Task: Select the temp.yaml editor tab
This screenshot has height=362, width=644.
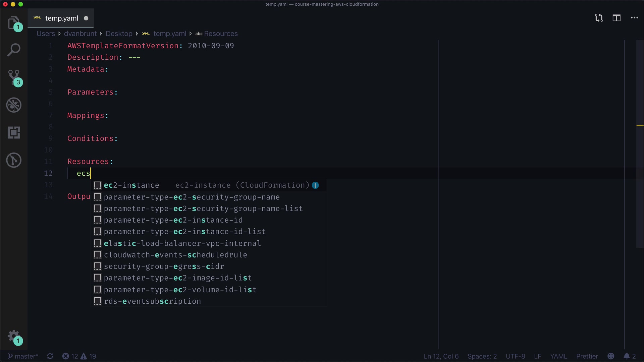Action: point(61,18)
